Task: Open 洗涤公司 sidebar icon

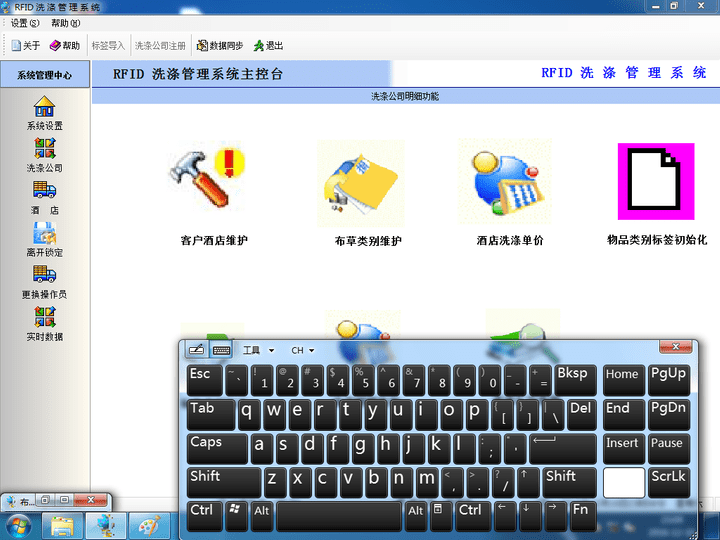Action: click(44, 150)
